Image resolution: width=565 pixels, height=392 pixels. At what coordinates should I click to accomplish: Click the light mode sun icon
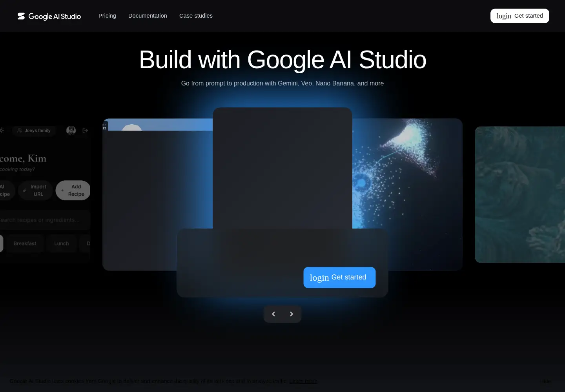tap(2, 131)
